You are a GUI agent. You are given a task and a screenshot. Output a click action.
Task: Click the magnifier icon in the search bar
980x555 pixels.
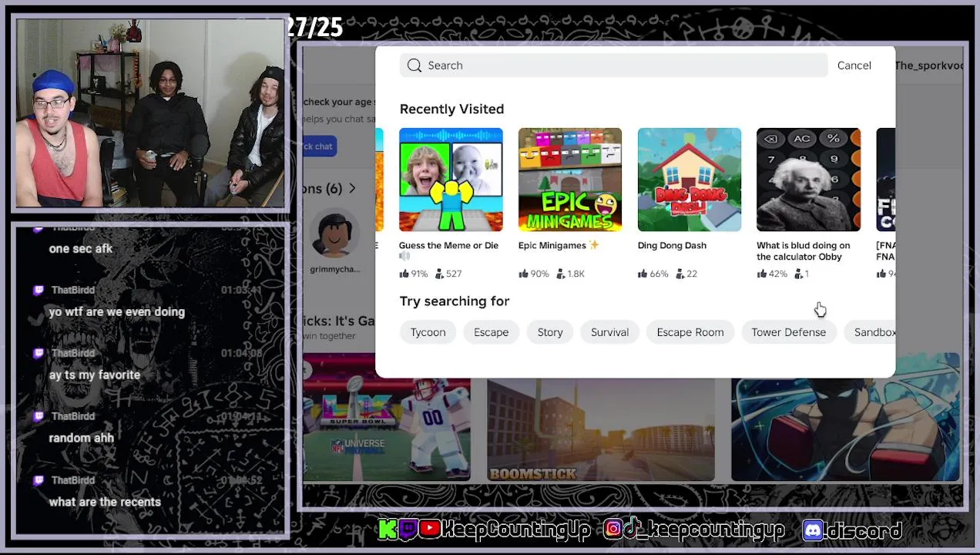coord(414,66)
